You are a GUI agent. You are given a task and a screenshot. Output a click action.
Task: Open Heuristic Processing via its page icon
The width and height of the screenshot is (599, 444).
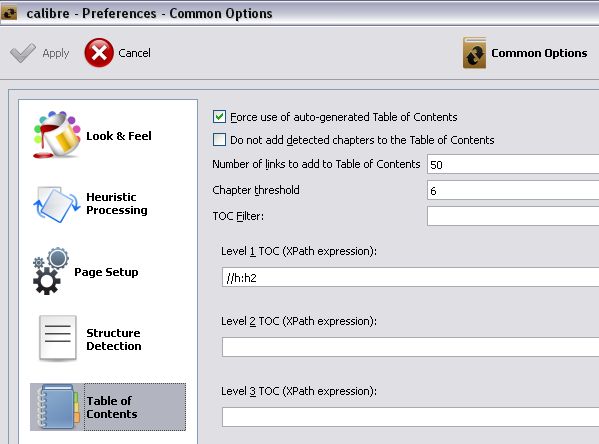pos(57,204)
